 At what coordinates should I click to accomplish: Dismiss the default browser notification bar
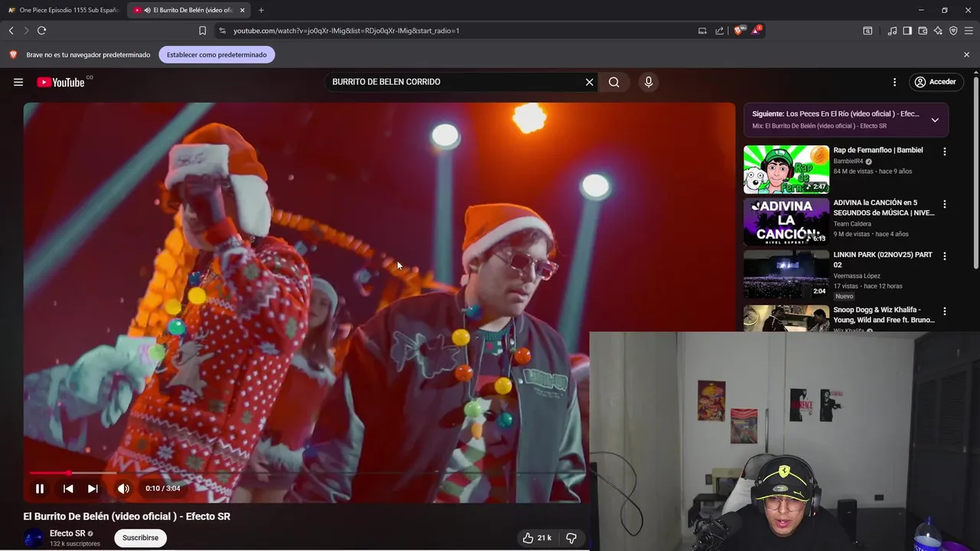tap(966, 54)
